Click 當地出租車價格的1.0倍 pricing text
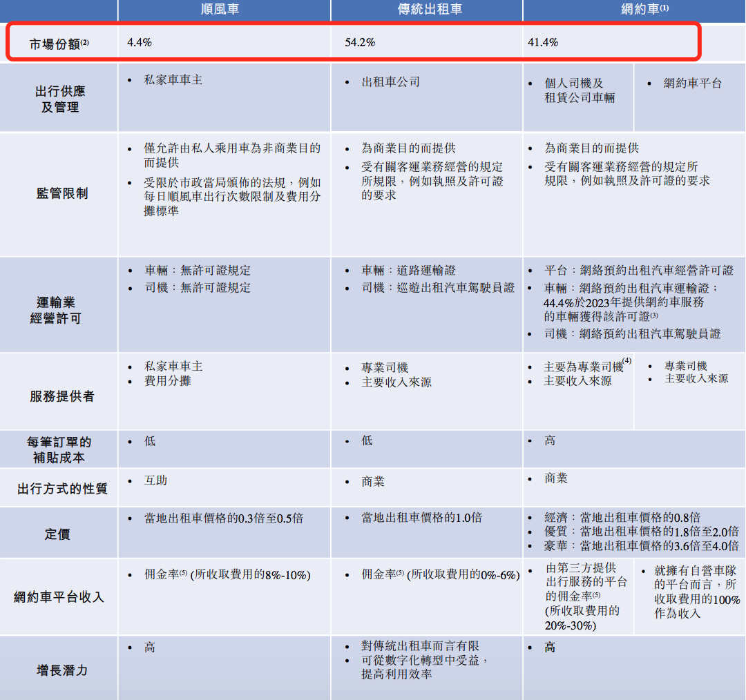The height and width of the screenshot is (700, 746). click(x=421, y=518)
